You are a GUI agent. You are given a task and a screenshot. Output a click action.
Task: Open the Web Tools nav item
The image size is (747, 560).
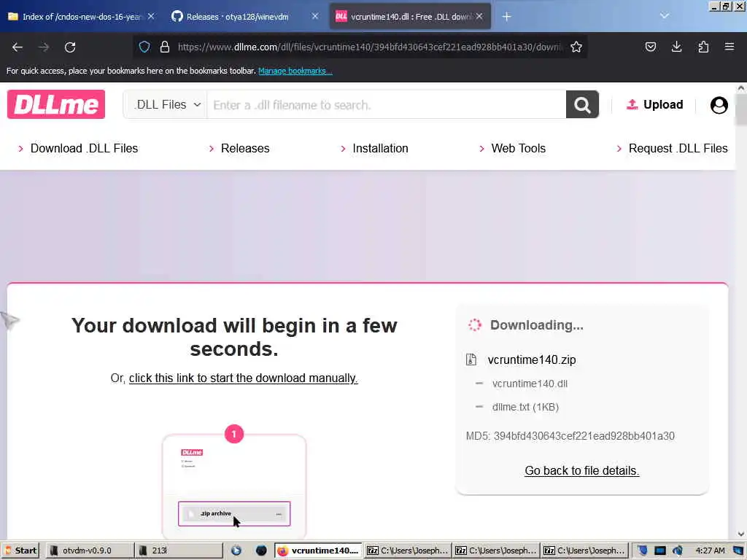(x=519, y=149)
